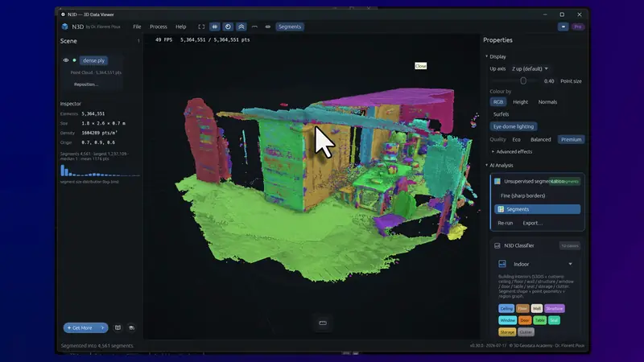Set quality to Balanced

coord(540,139)
